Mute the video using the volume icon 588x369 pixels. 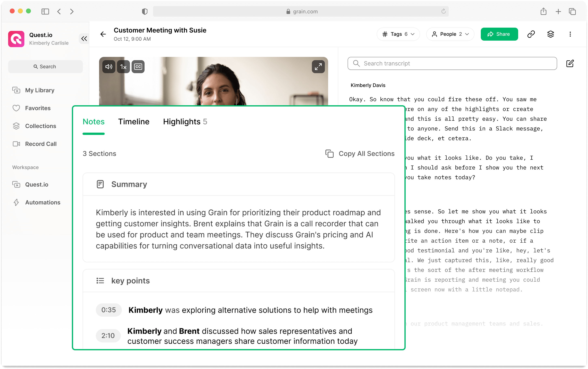coord(108,67)
